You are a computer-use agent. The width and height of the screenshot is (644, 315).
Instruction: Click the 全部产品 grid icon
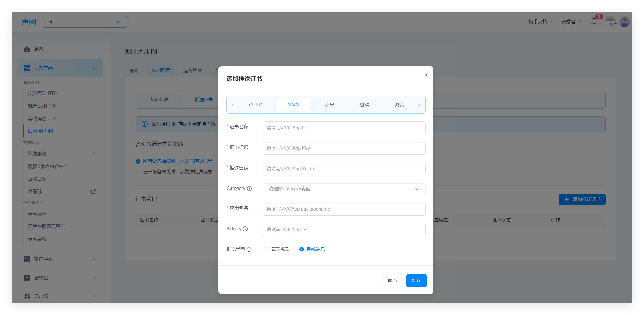point(27,68)
